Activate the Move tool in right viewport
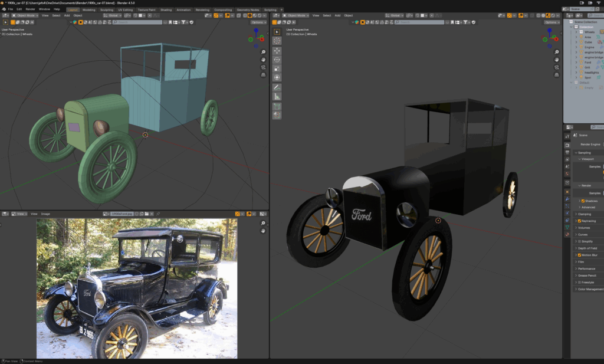Viewport: 604px width, 364px height. point(277,51)
